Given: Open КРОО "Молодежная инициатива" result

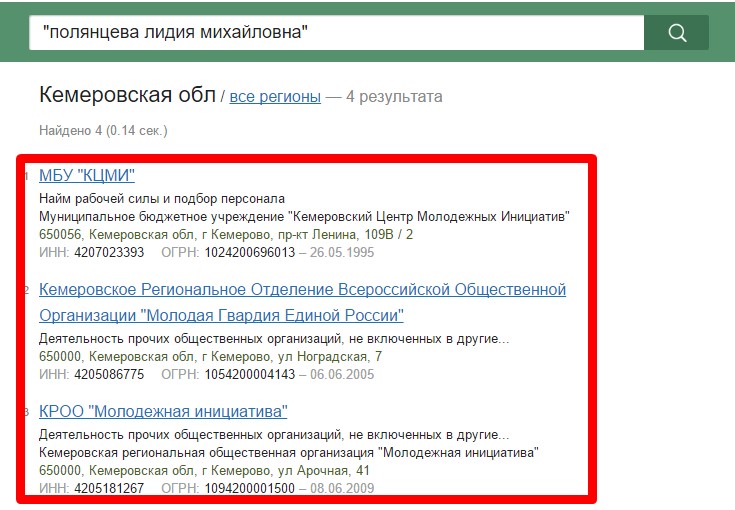Looking at the screenshot, I should [163, 412].
